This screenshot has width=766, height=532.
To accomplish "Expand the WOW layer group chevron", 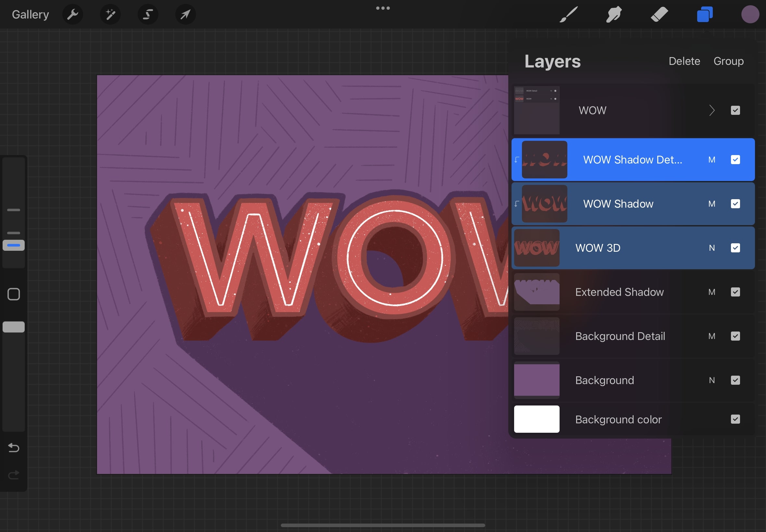I will 712,110.
